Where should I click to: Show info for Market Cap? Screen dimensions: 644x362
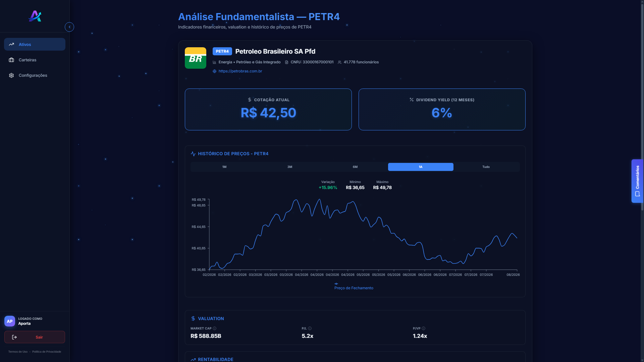click(x=215, y=328)
